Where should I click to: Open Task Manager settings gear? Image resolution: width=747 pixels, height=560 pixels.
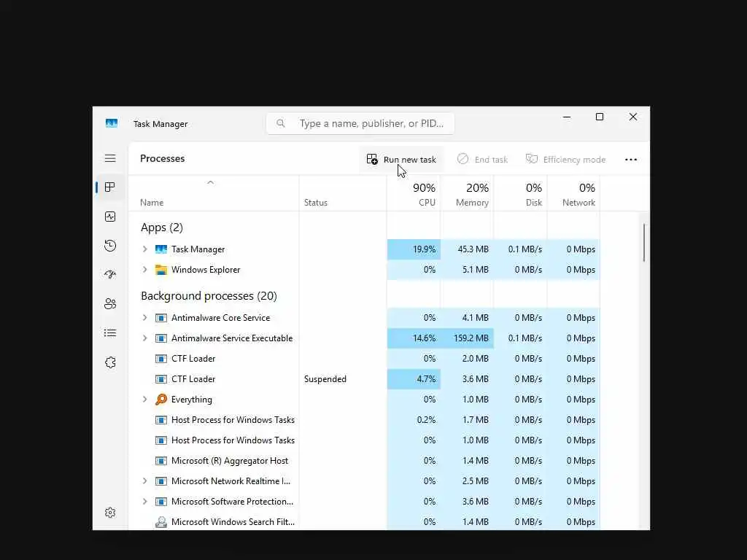click(110, 513)
